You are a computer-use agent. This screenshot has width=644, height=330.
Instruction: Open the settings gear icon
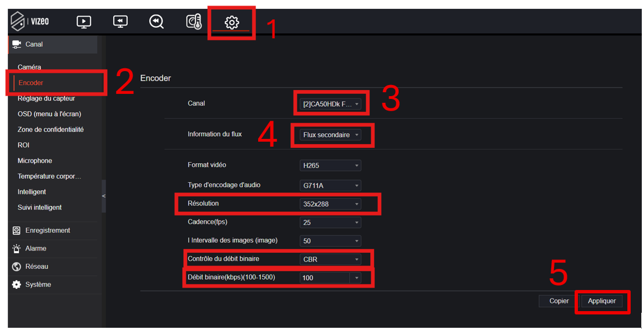click(x=232, y=22)
